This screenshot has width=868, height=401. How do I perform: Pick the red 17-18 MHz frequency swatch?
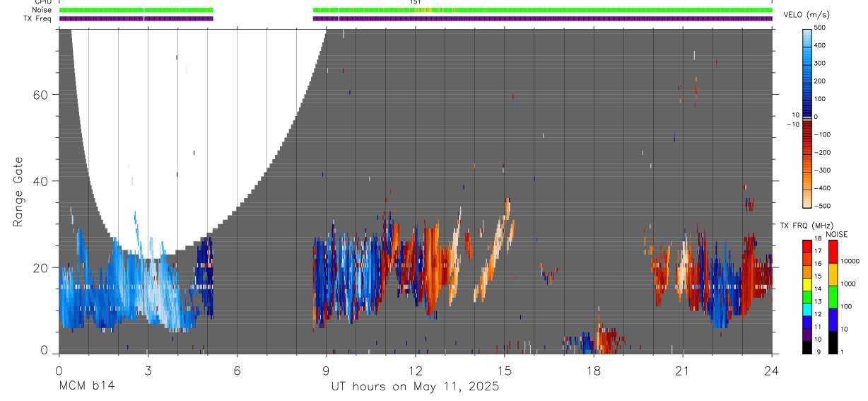[x=807, y=246]
